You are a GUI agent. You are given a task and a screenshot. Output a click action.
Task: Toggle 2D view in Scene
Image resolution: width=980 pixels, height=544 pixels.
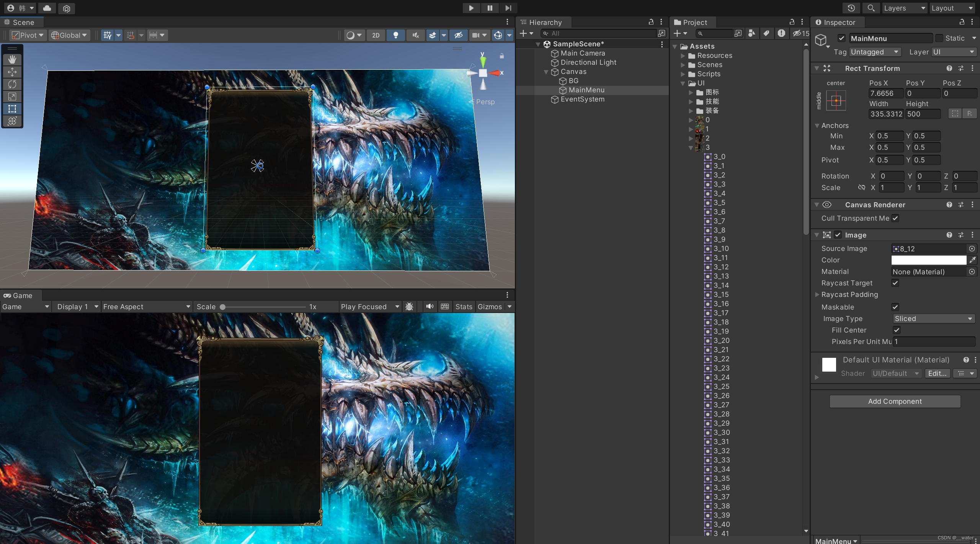[376, 35]
